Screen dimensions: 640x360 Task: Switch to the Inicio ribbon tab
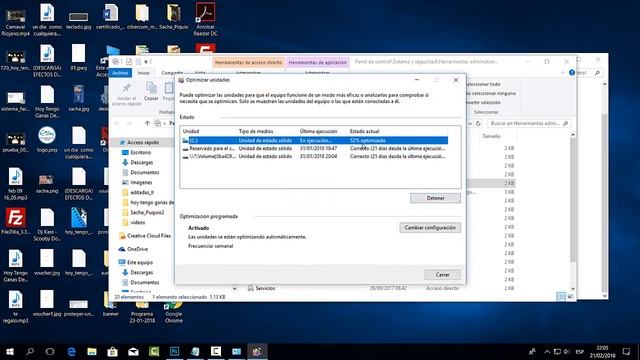pyautogui.click(x=143, y=73)
